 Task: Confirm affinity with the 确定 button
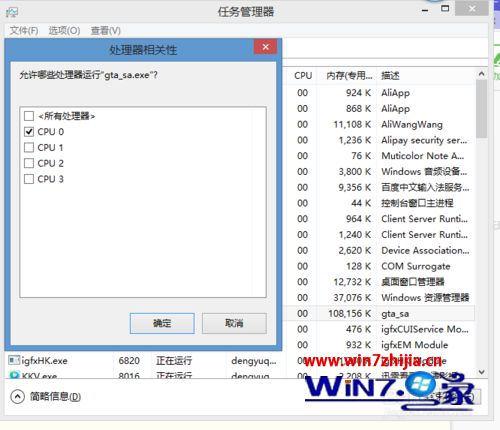click(x=162, y=323)
